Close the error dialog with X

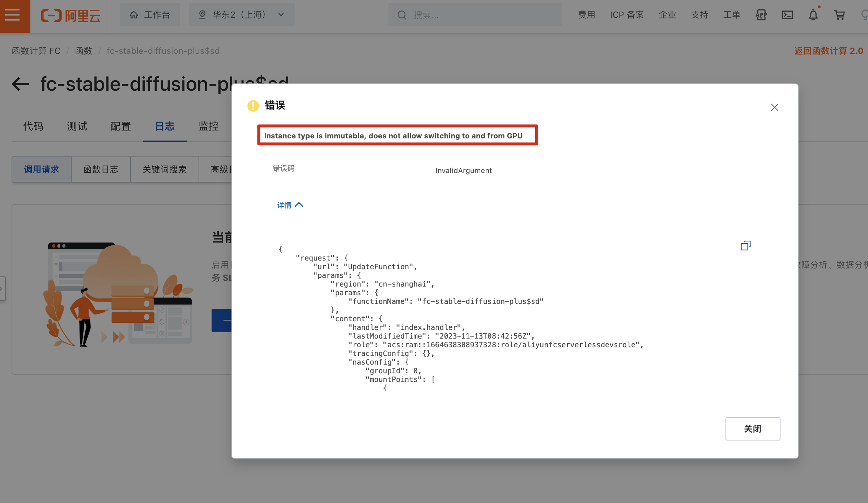click(x=774, y=107)
